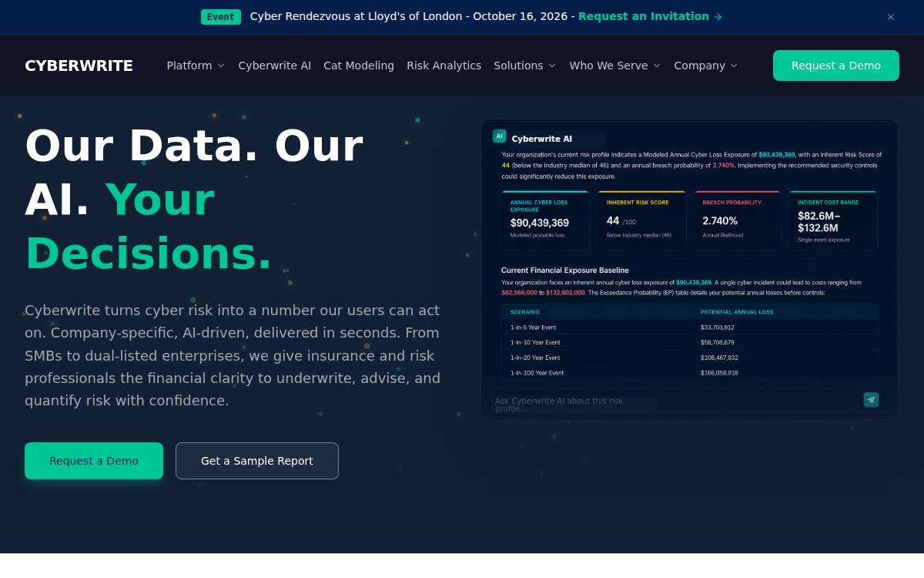Viewport: 924px width, 578px height.
Task: Click the 'Scenario' column header
Action: pos(525,312)
